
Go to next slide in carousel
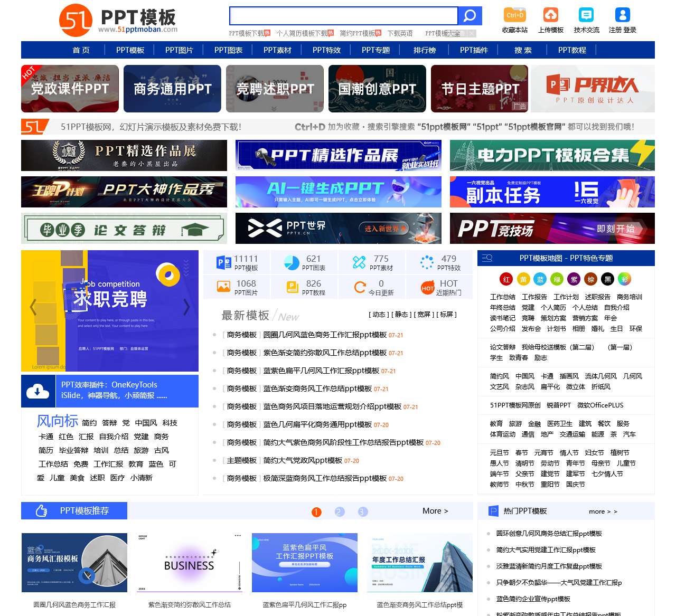coord(186,307)
